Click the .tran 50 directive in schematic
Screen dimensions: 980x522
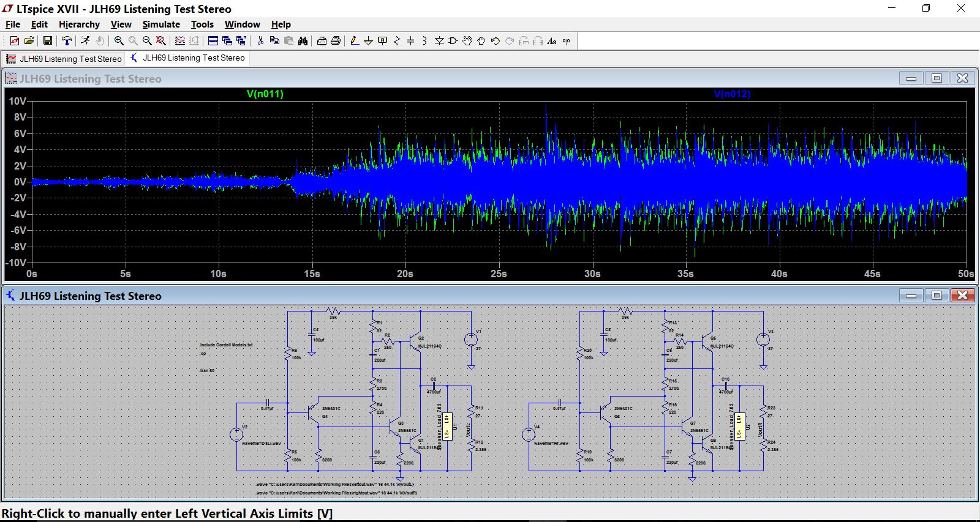(x=207, y=370)
